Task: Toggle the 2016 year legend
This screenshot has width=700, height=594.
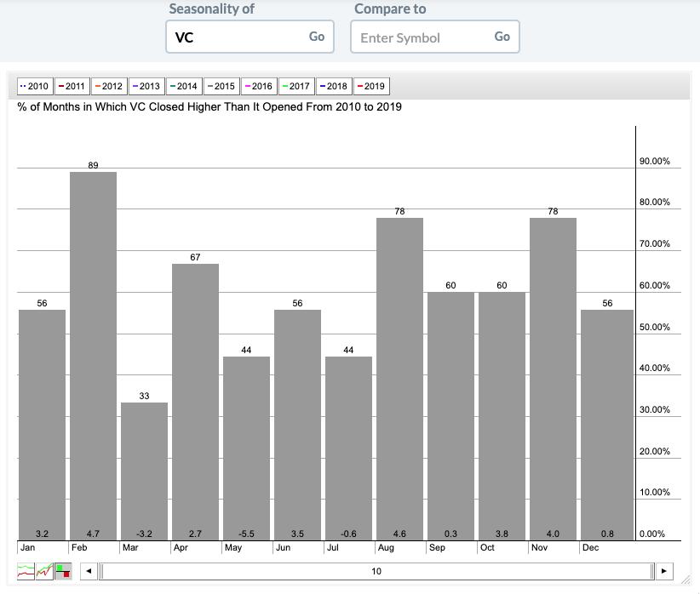Action: [260, 86]
